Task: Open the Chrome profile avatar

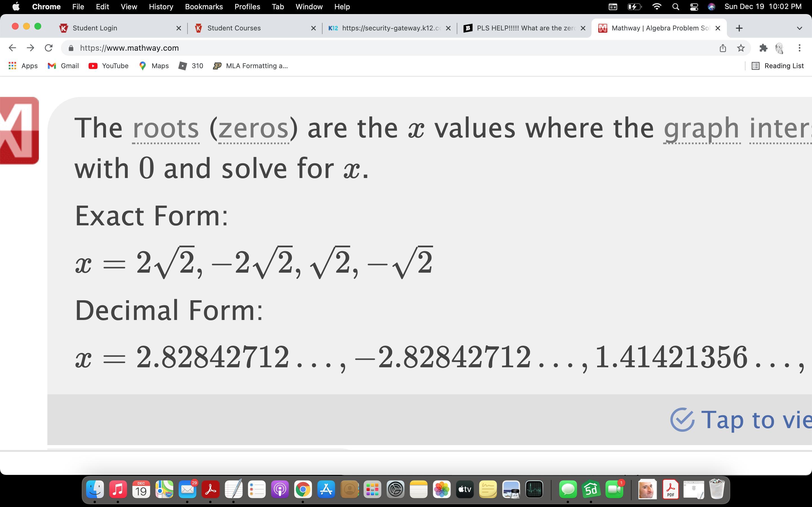Action: point(780,48)
